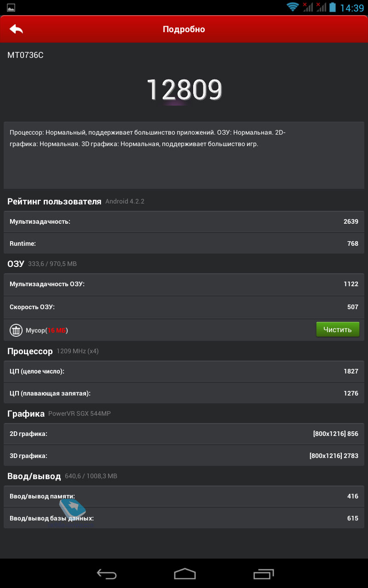
Task: Select the Runtime score row
Action: coord(184,243)
